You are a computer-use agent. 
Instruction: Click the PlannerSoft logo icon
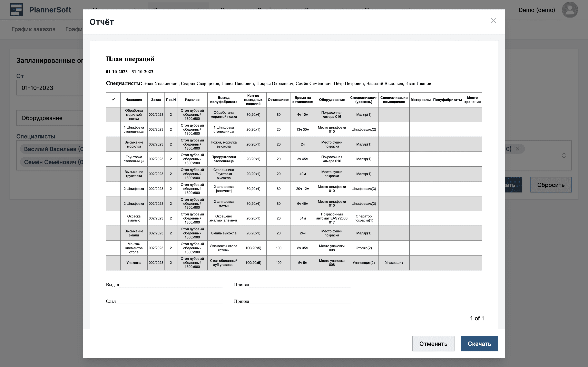[x=16, y=10]
